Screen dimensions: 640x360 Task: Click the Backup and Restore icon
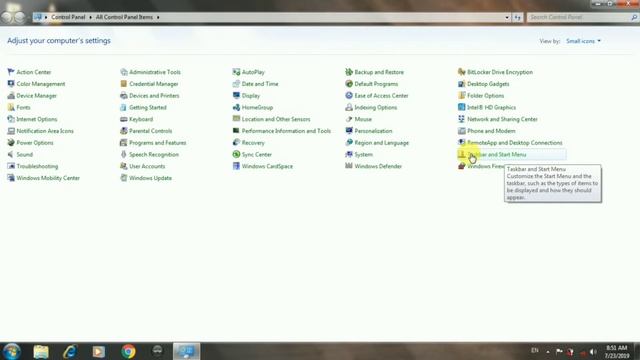pyautogui.click(x=349, y=72)
